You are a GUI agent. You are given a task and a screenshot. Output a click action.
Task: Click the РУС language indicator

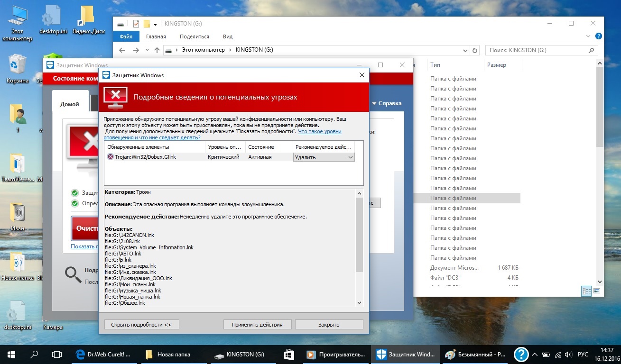[583, 355]
